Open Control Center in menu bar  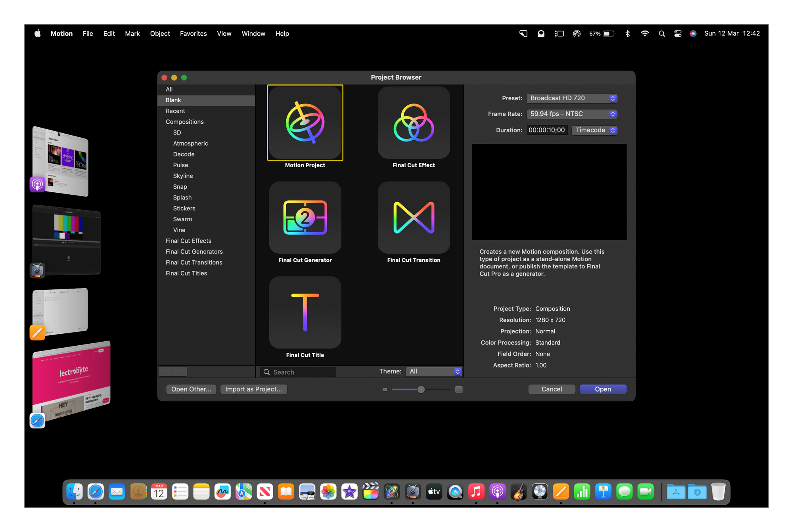pos(678,34)
